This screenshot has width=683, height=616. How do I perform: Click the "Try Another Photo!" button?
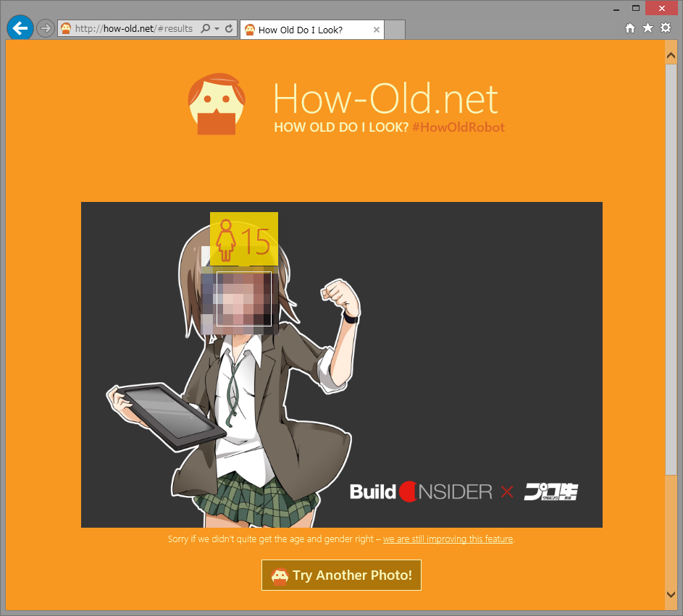point(341,575)
